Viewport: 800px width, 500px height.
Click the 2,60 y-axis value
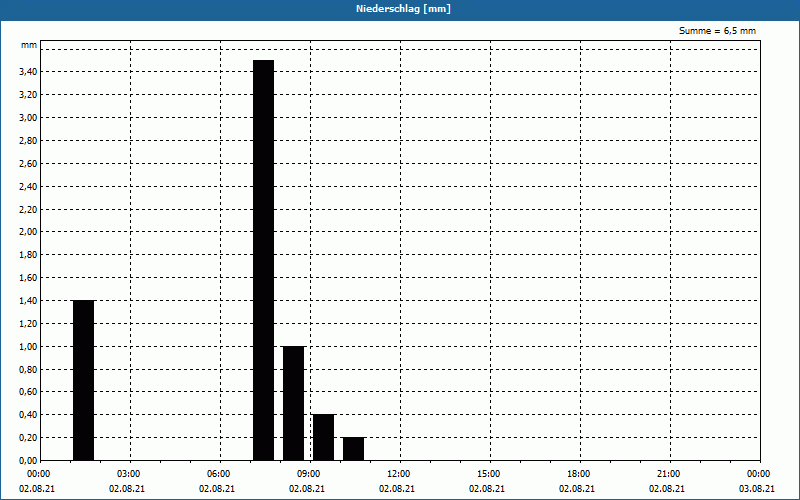(x=28, y=164)
